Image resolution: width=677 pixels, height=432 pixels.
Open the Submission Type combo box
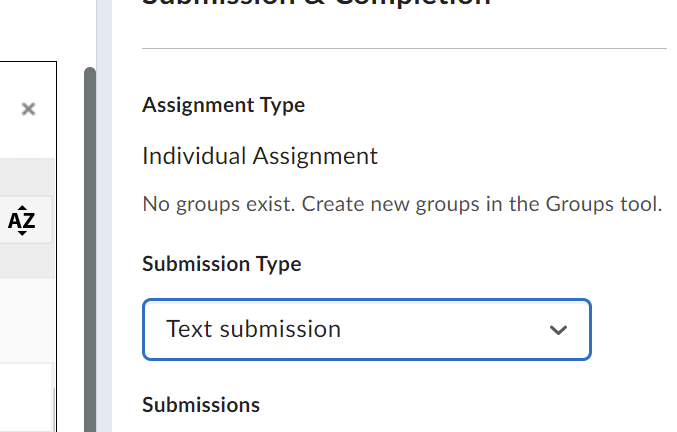(x=366, y=329)
